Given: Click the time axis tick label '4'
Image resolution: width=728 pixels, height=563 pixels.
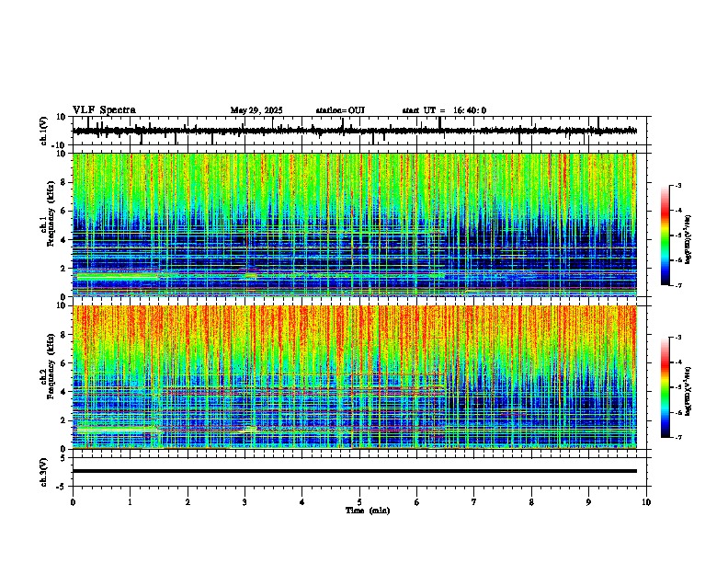Looking at the screenshot, I should pyautogui.click(x=302, y=502).
